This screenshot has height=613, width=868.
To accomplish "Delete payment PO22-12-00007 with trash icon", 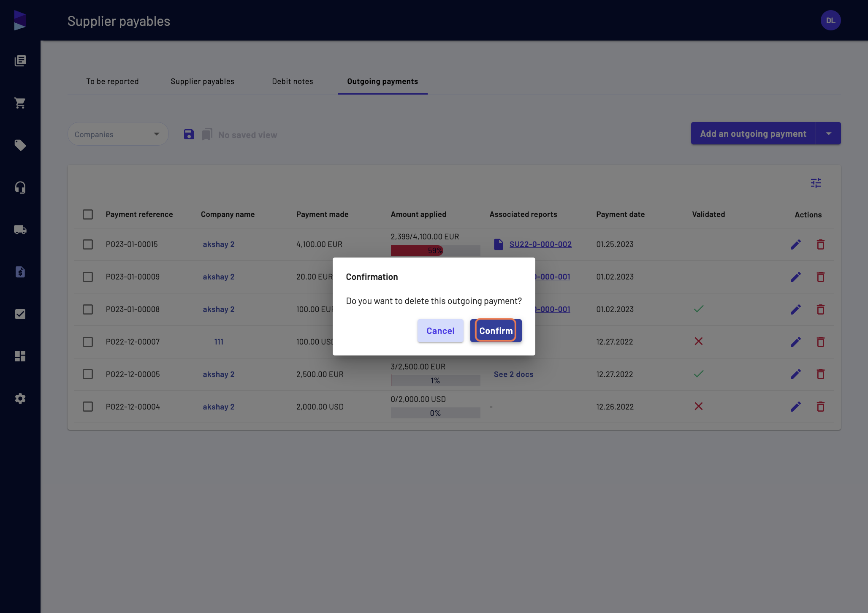I will [821, 342].
